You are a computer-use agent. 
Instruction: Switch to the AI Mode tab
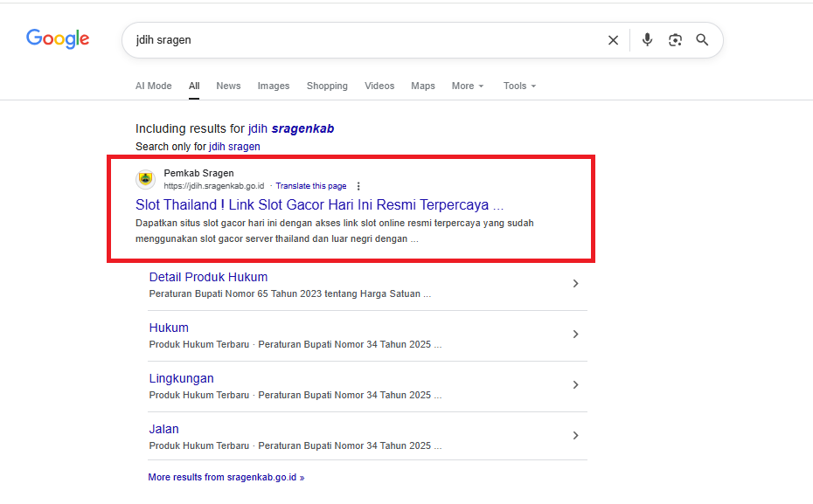pyautogui.click(x=154, y=86)
